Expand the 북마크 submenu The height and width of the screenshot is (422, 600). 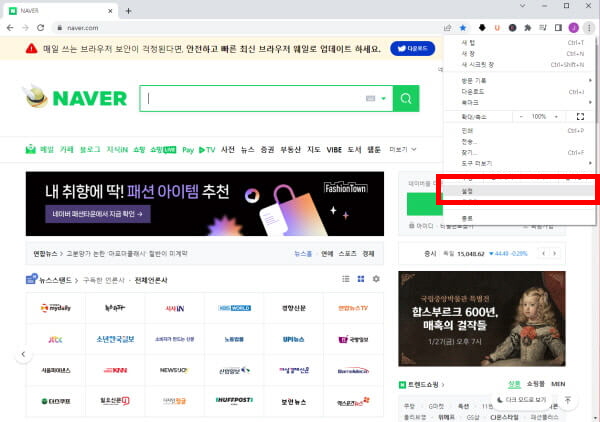point(519,103)
